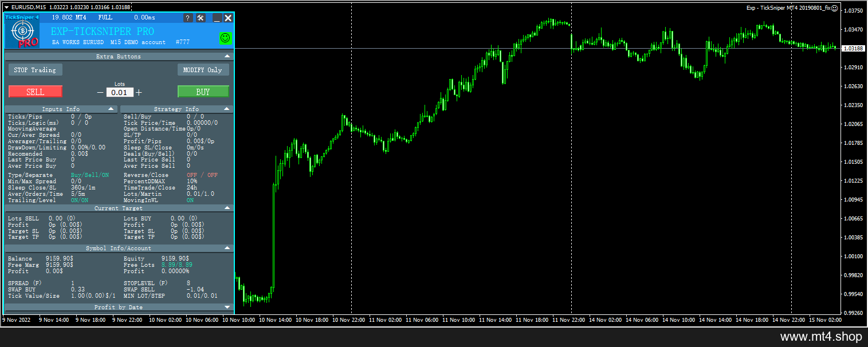Click the Free Lots value 8.89/8.89

(177, 265)
